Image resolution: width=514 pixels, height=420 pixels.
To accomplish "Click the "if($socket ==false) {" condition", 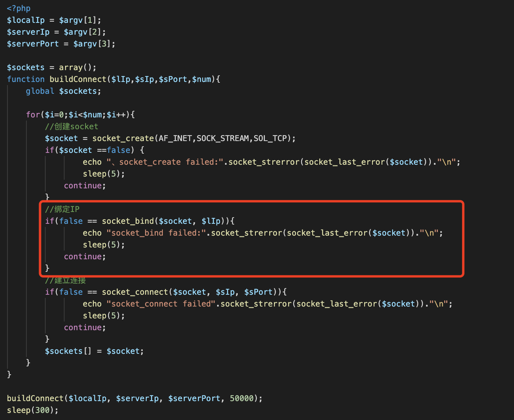I will pos(95,150).
